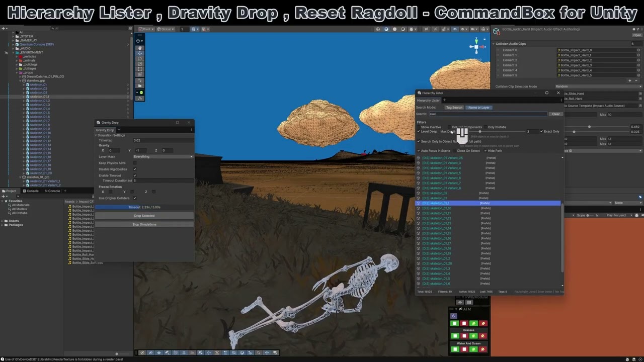Screen dimensions: 644x362
Task: Select the Rect transform tool
Action: click(140, 69)
